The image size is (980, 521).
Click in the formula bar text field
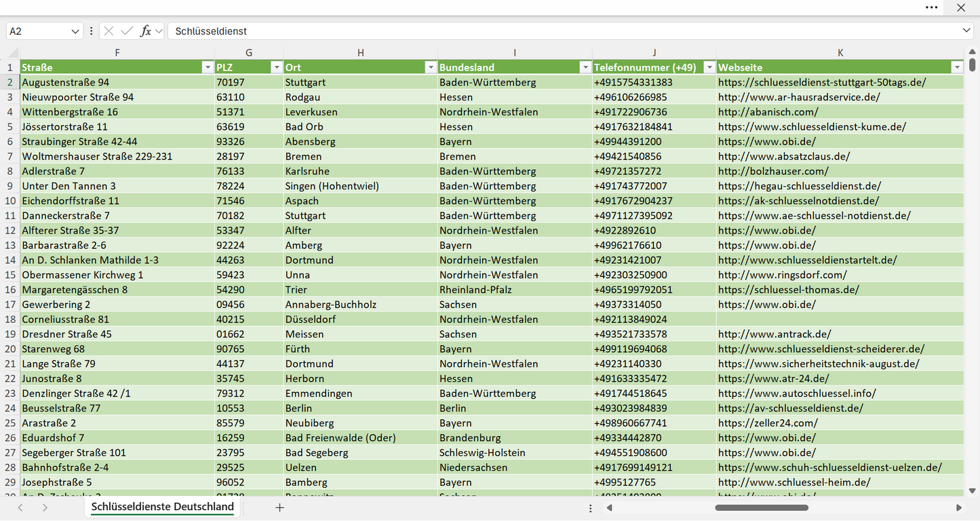[563, 31]
